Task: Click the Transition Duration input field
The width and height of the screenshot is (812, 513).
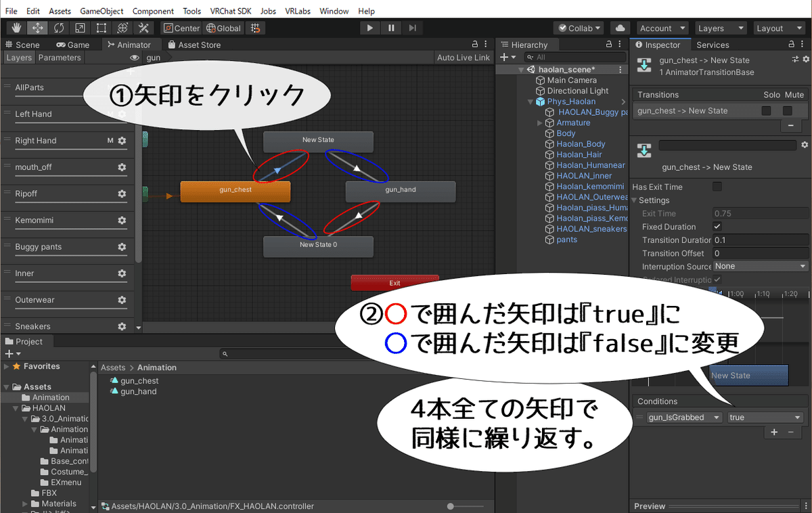Action: [761, 240]
